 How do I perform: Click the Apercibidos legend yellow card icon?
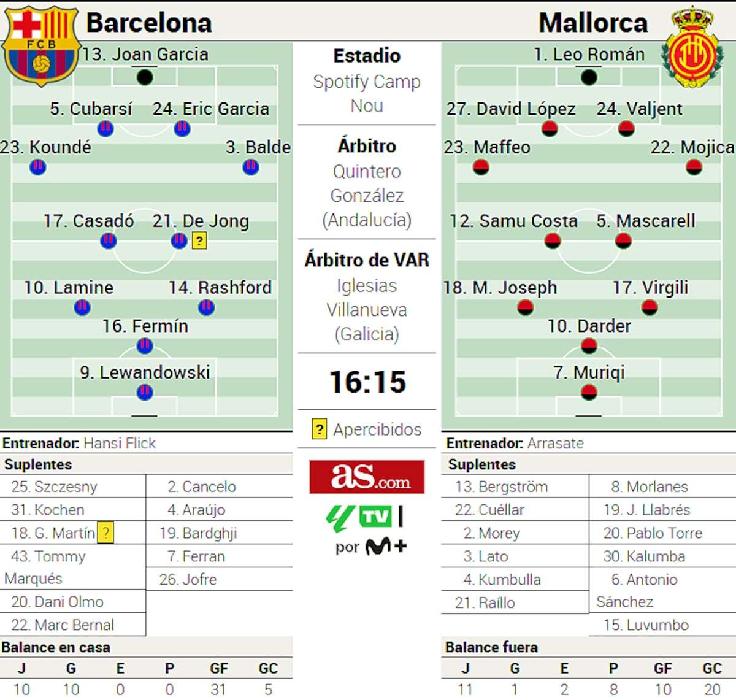click(319, 429)
